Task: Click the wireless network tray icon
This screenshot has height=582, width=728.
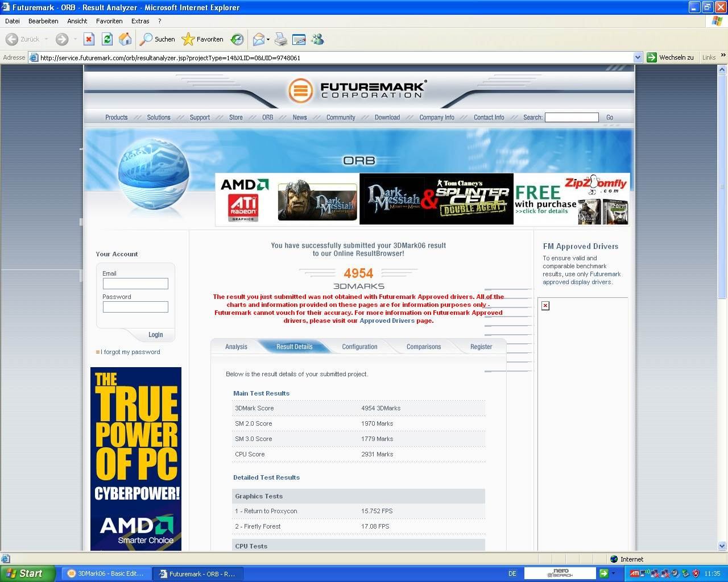Action: pos(646,573)
